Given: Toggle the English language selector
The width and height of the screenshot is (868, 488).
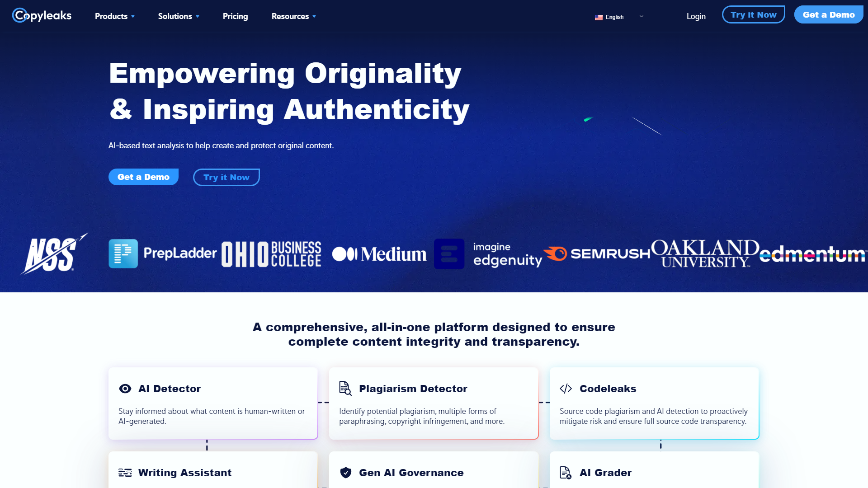Looking at the screenshot, I should pyautogui.click(x=618, y=17).
